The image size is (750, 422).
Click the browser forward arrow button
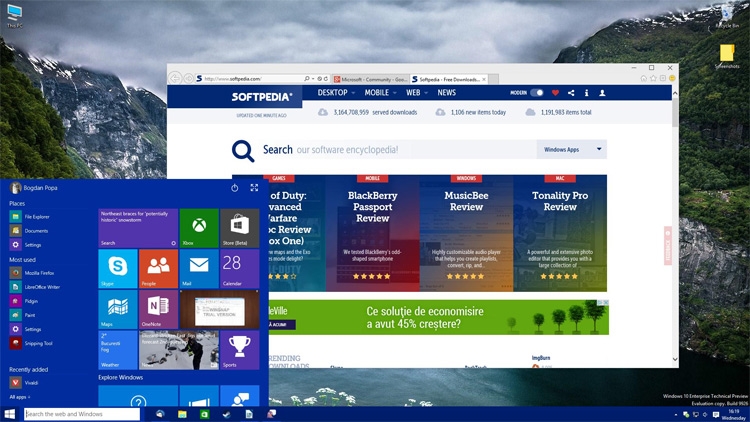[188, 78]
